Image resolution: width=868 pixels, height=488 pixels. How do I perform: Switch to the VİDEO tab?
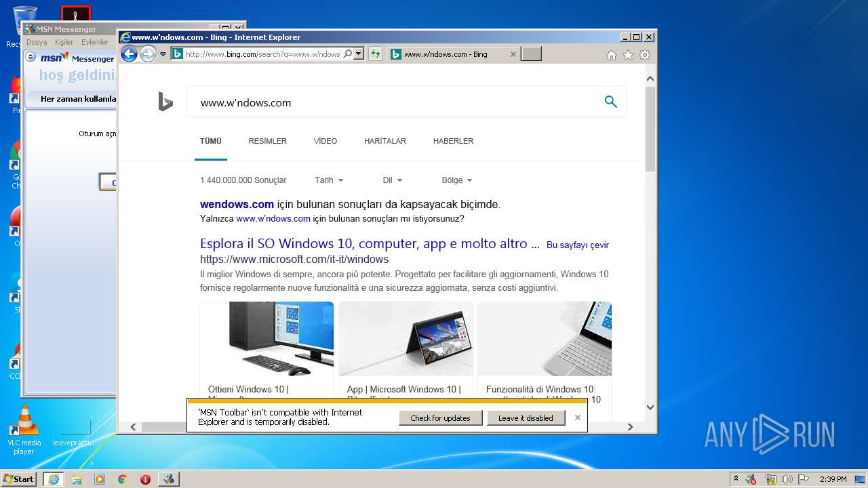click(325, 141)
